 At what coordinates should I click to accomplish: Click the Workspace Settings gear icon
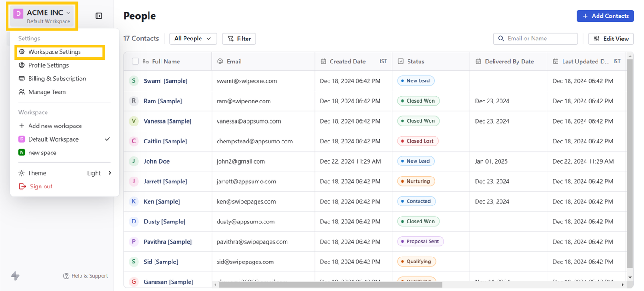[22, 52]
